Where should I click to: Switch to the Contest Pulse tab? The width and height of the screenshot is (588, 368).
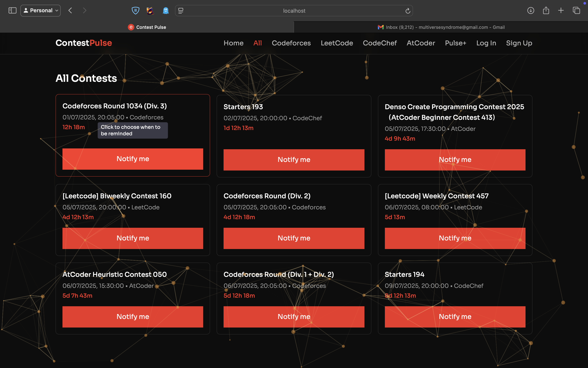147,27
